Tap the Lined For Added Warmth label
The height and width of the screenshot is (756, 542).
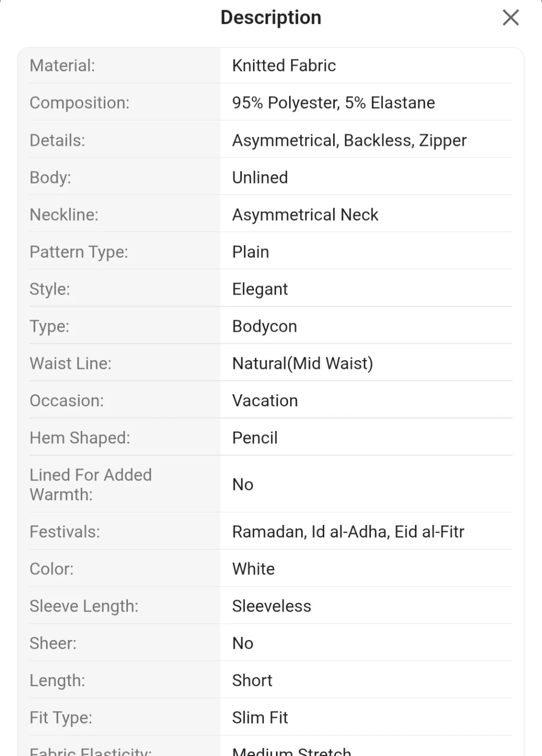[x=91, y=485]
